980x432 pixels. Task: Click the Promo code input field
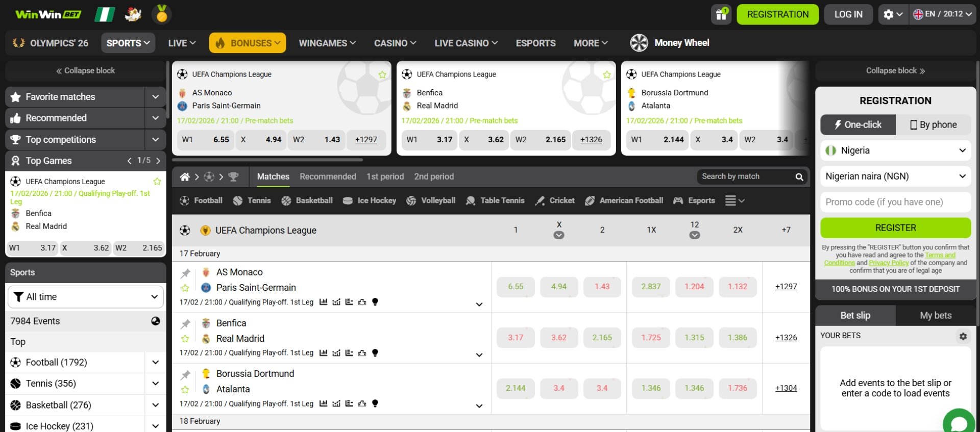895,202
